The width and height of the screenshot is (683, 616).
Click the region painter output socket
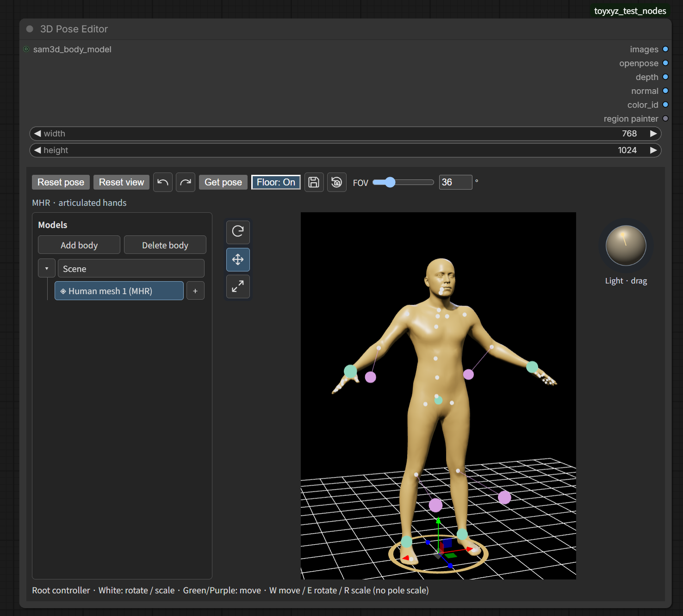665,118
